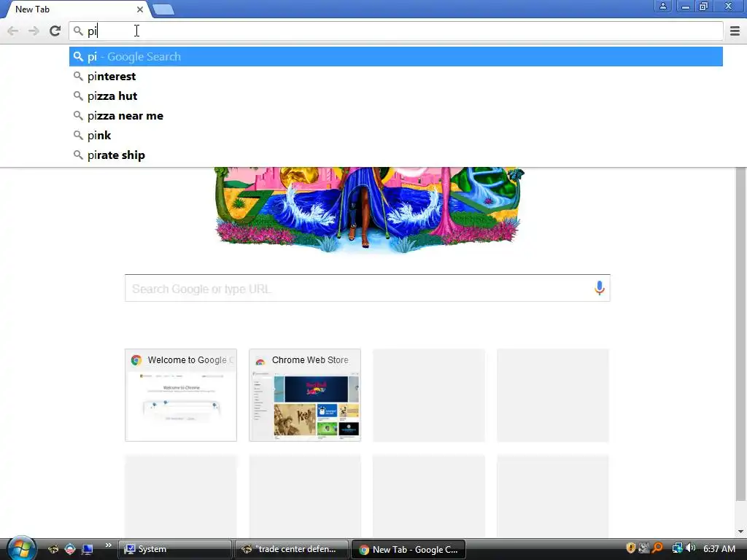
Task: Click the browser forward arrow button
Action: [x=34, y=31]
